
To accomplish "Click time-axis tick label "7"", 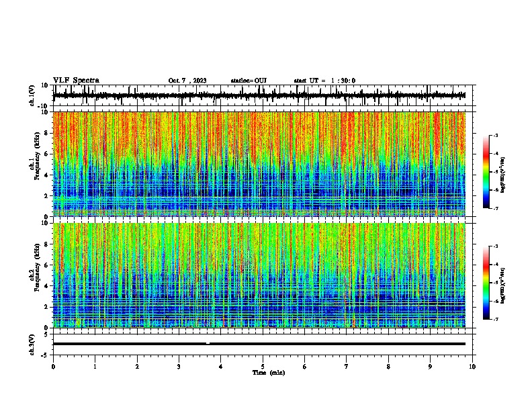I will [347, 367].
